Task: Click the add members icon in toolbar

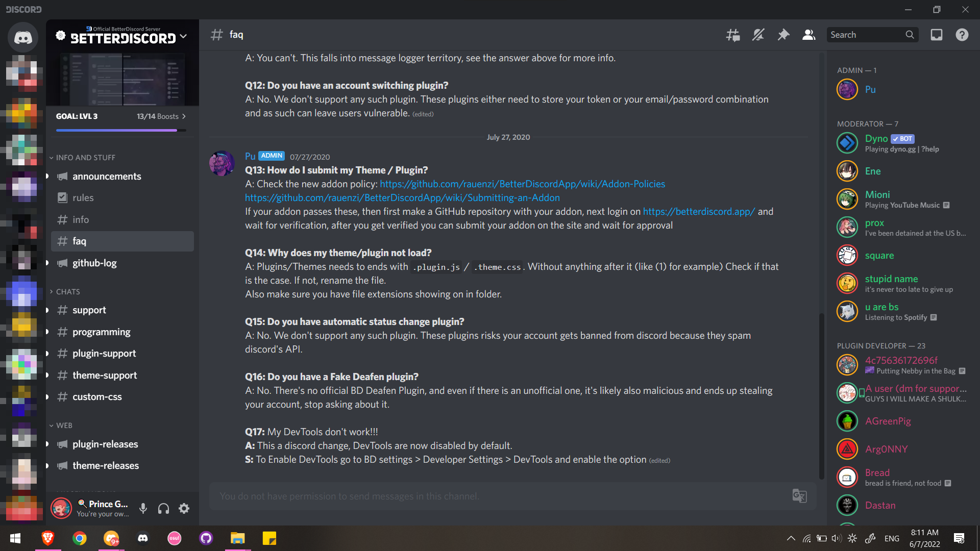Action: click(x=807, y=35)
